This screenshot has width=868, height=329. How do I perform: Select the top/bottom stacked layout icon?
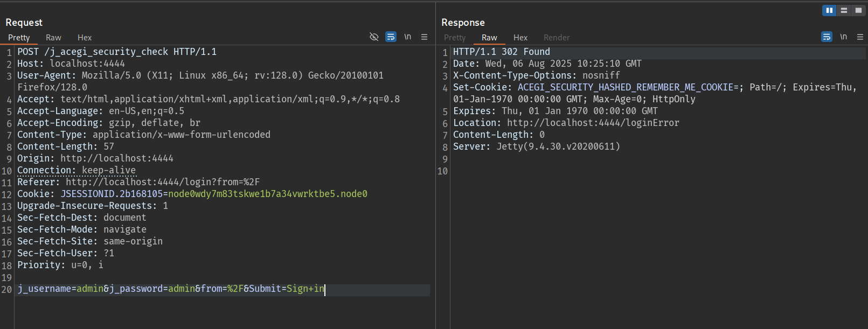[x=844, y=10]
